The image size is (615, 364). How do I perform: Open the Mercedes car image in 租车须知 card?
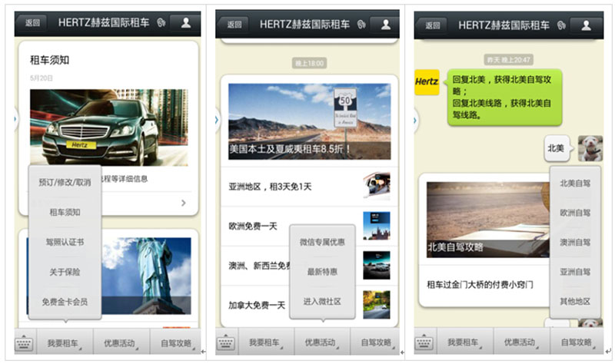(x=109, y=127)
